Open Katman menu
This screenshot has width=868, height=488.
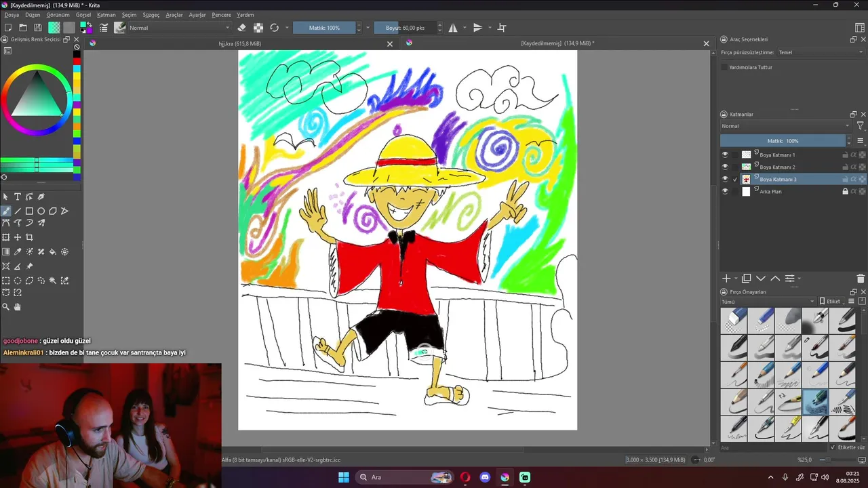coord(106,15)
